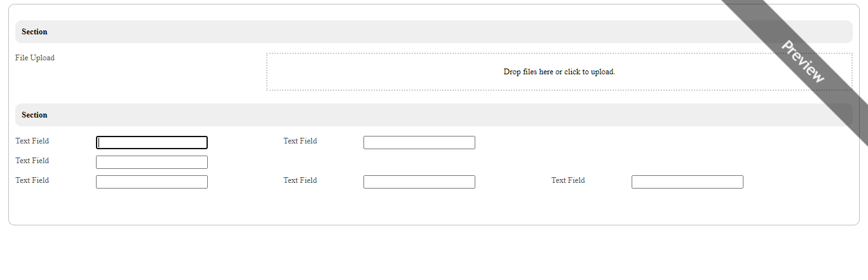
Task: Click the label of first row left Text Field
Action: pos(32,141)
